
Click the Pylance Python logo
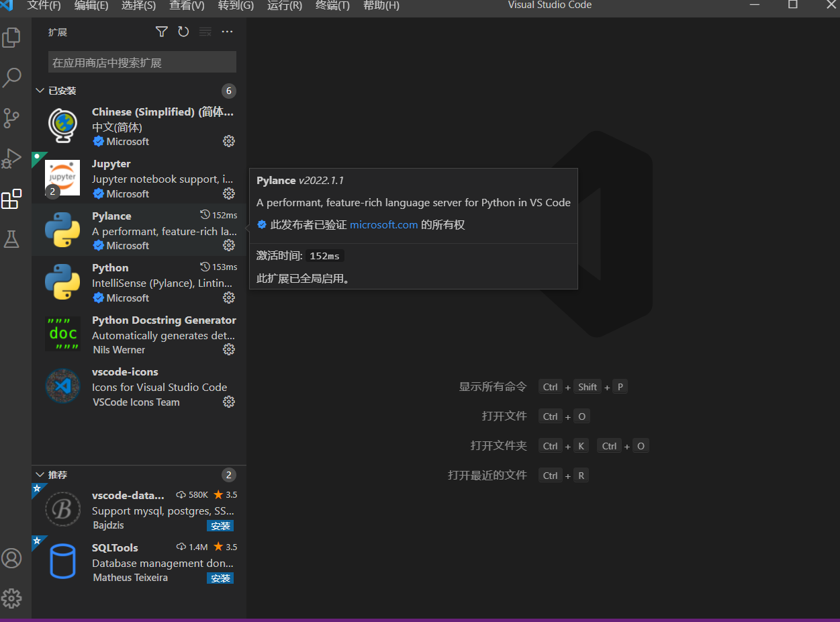62,230
